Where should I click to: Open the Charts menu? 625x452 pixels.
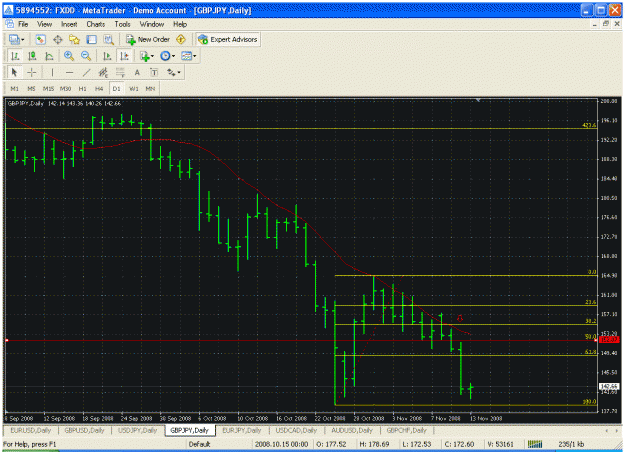(96, 24)
